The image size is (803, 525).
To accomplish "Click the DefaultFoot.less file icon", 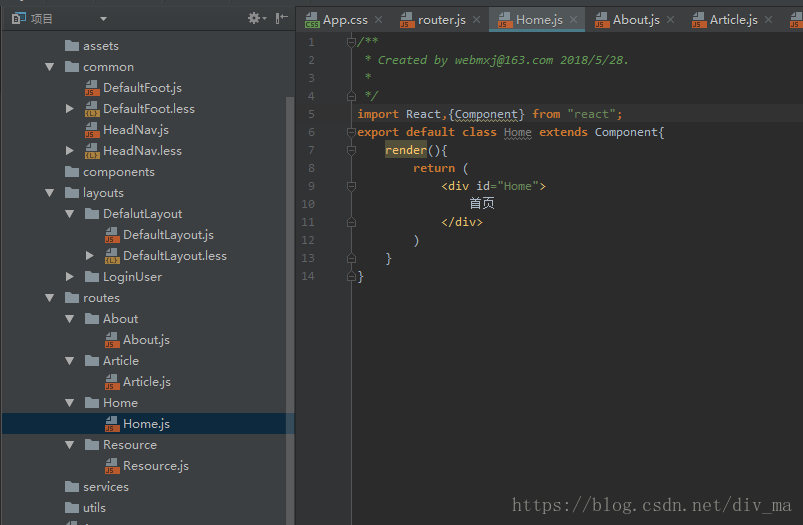I will (x=92, y=109).
